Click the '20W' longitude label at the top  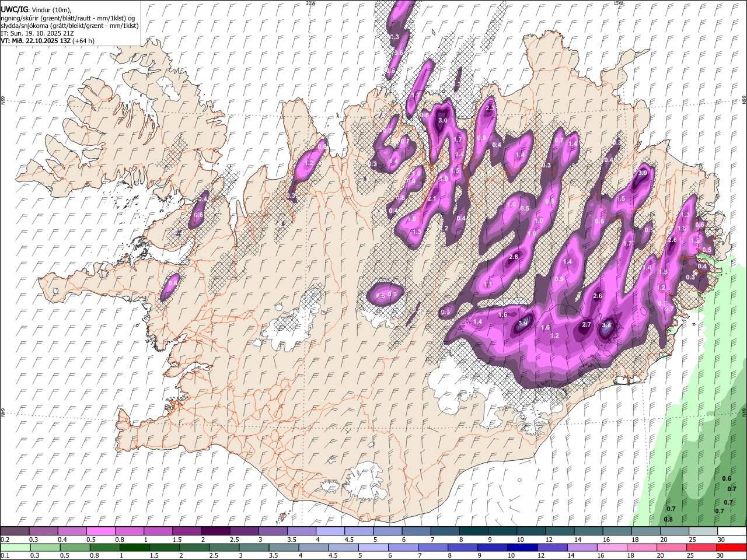click(x=310, y=3)
